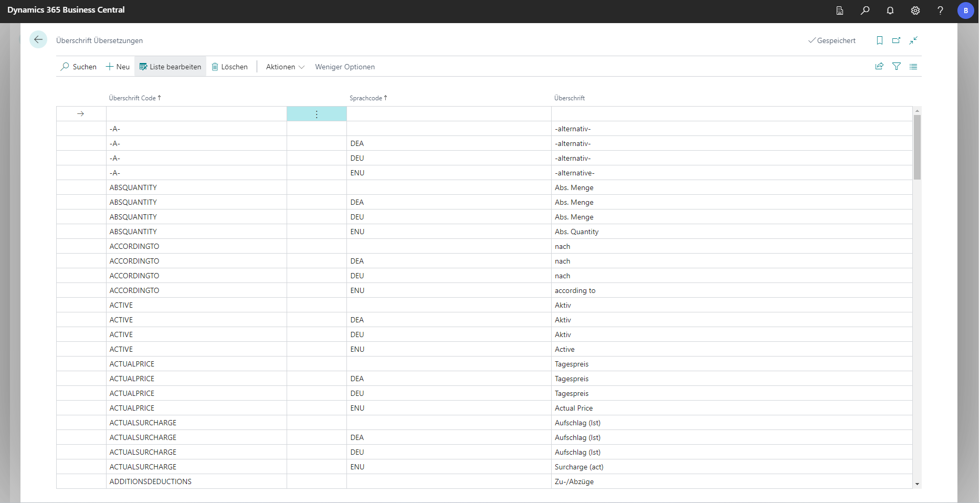This screenshot has width=980, height=503.
Task: Collapse the page using the shrink arrows
Action: tap(913, 40)
